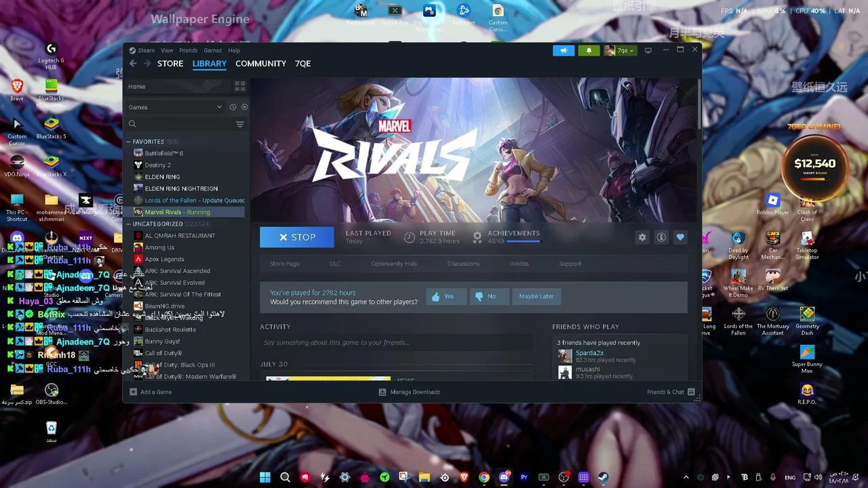868x488 pixels.
Task: Open Manage Downloads at bottom bar
Action: coord(410,392)
